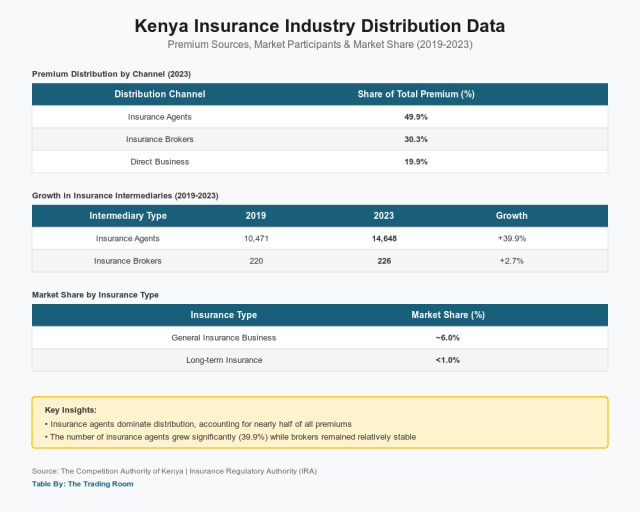The image size is (640, 512).
Task: Click the 49.9% premium share cell
Action: point(415,117)
